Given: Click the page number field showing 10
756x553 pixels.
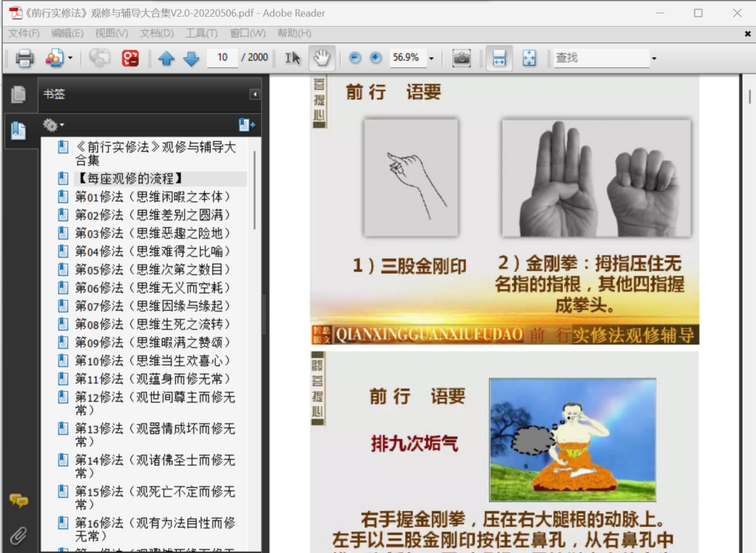Looking at the screenshot, I should tap(223, 57).
